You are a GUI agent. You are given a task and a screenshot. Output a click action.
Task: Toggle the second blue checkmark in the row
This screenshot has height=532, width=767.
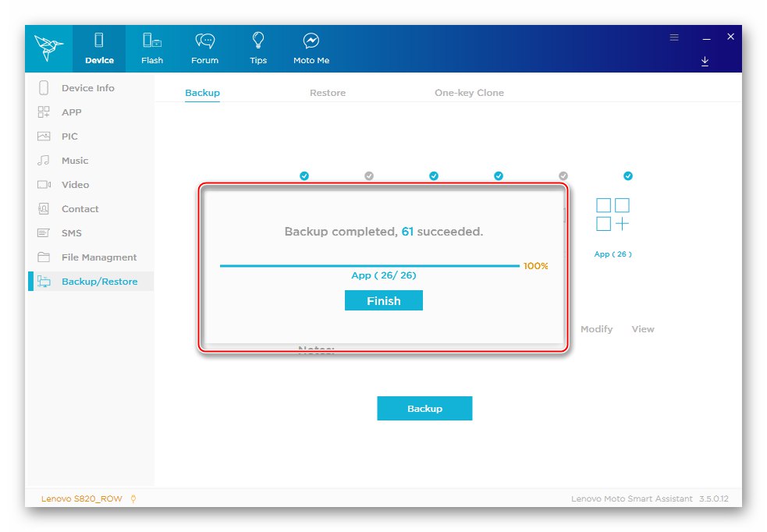(x=434, y=176)
